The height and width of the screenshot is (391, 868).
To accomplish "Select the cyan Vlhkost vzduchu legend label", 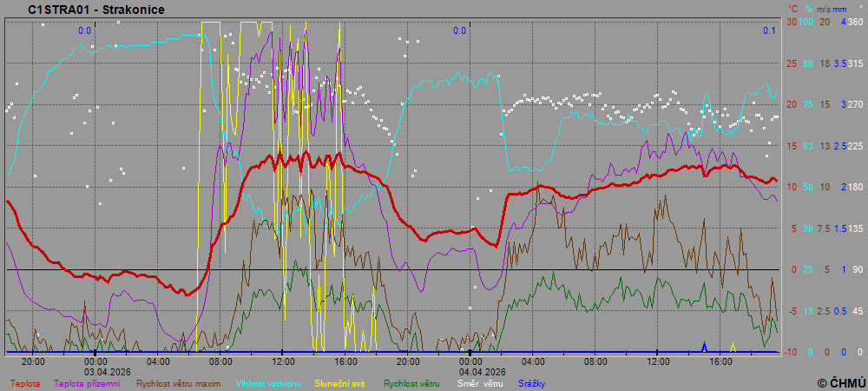I will [267, 382].
